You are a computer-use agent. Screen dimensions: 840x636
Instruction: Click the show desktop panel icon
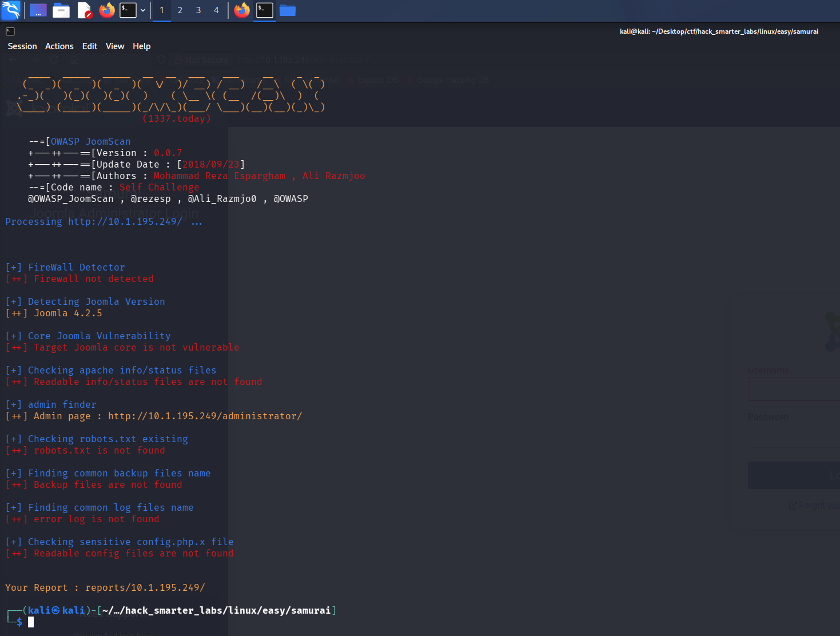38,10
